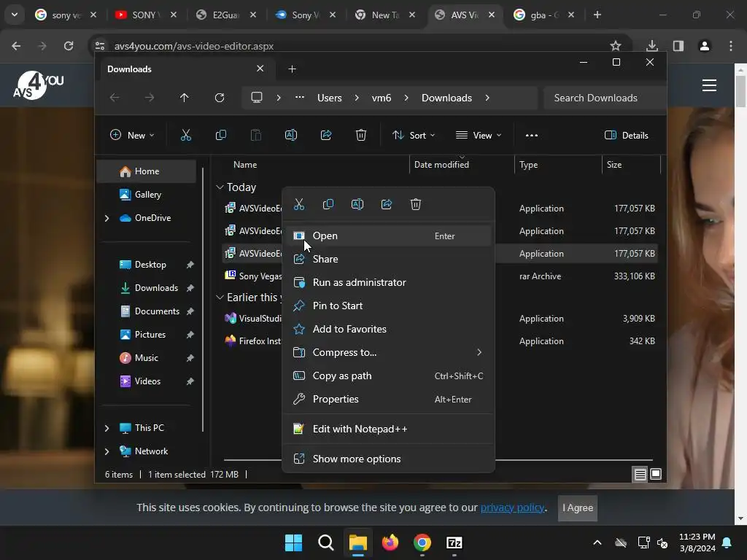Expand the Network tree node

tap(107, 451)
